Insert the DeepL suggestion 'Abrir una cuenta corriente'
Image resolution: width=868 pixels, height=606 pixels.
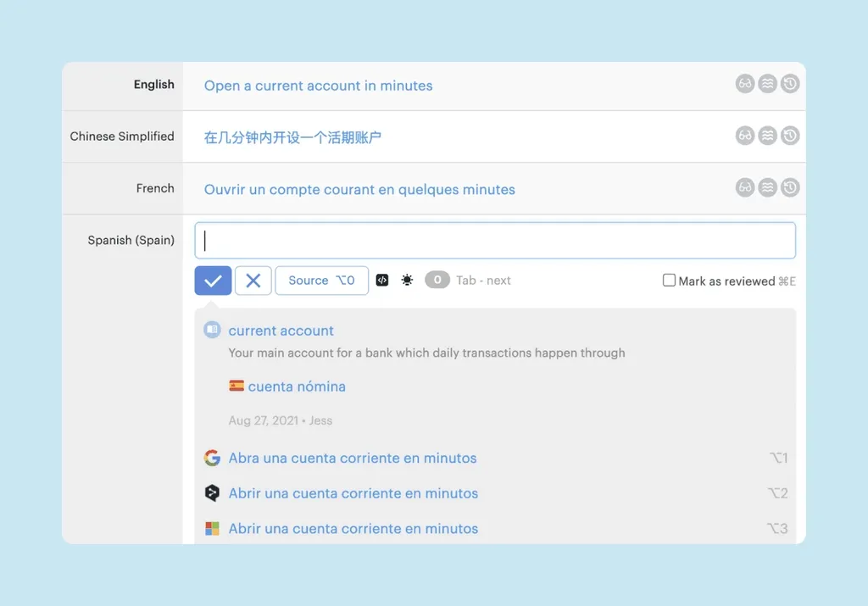(x=353, y=493)
